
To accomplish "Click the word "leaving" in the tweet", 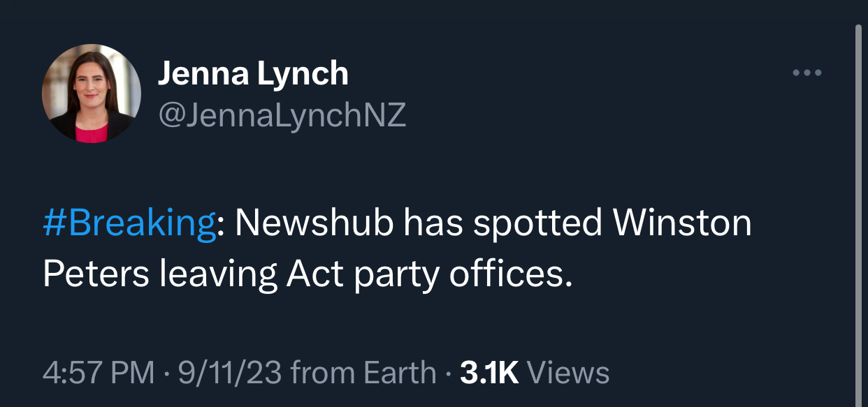I will (218, 274).
